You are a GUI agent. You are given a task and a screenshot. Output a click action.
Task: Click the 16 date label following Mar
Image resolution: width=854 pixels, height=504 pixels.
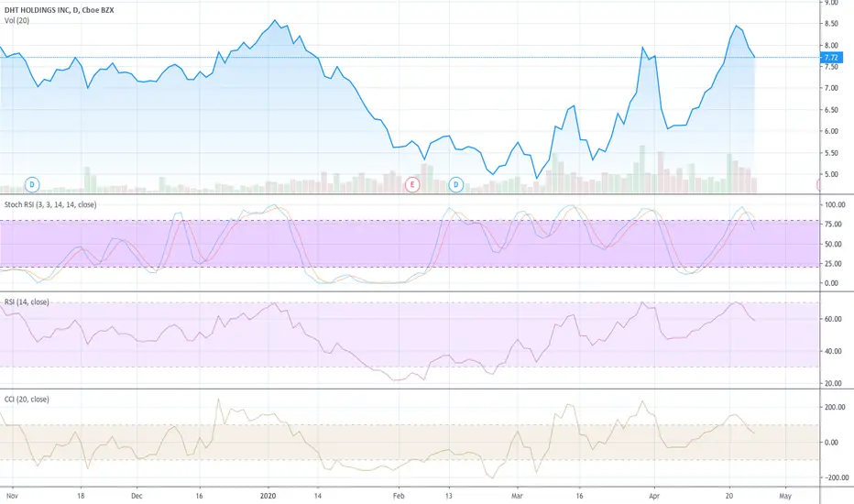tap(579, 496)
